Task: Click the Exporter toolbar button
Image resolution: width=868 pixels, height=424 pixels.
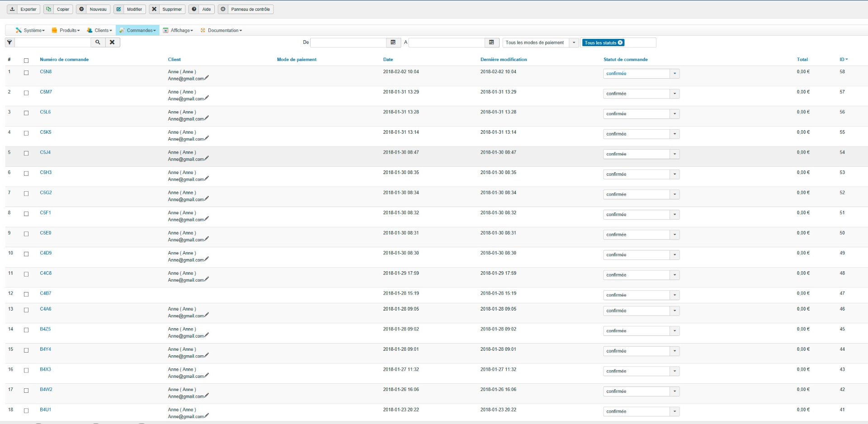Action: [x=24, y=9]
